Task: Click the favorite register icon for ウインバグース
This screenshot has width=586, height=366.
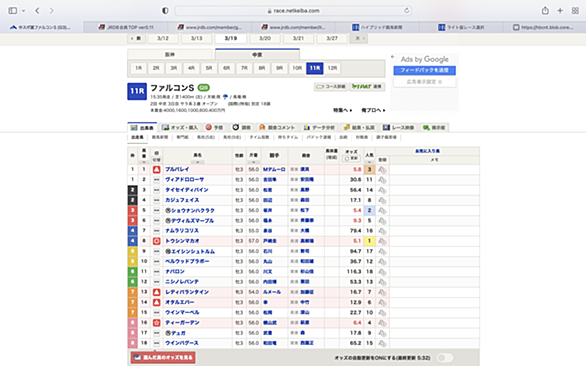Action: pos(382,343)
